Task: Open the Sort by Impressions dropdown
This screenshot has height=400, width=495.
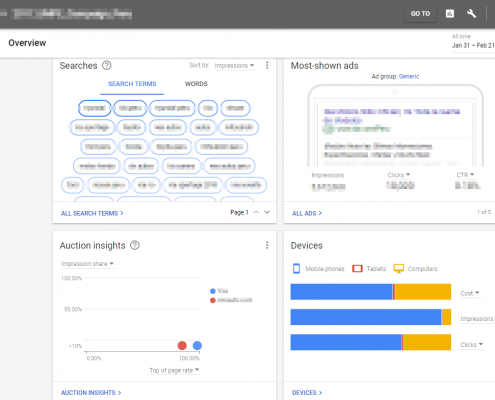Action: 234,66
